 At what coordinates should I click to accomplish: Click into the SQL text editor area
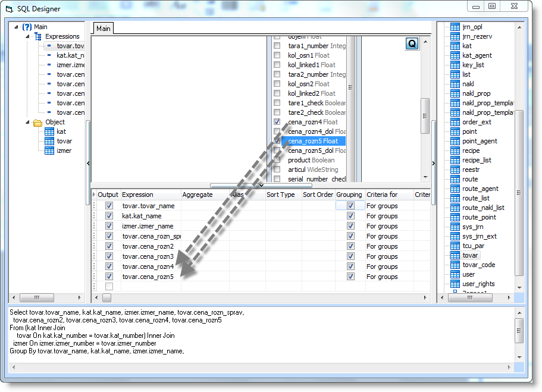coord(261,335)
